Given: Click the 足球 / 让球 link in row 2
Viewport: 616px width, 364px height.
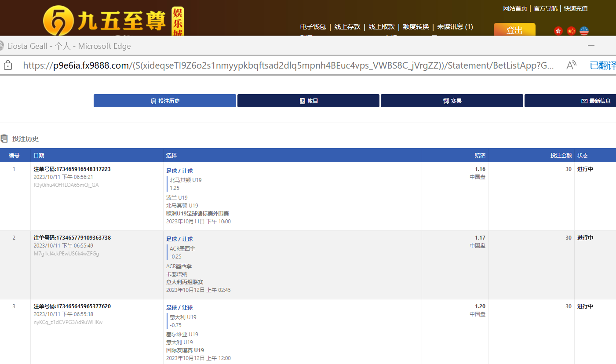Looking at the screenshot, I should [x=179, y=239].
